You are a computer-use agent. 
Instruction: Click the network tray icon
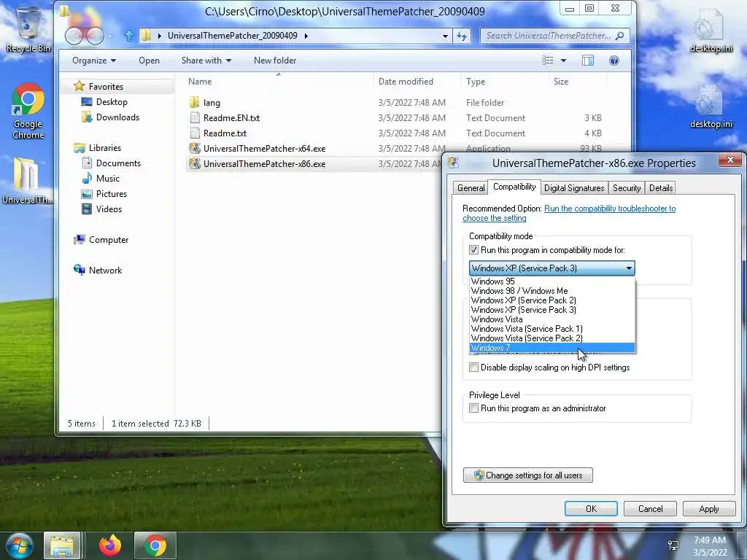673,545
